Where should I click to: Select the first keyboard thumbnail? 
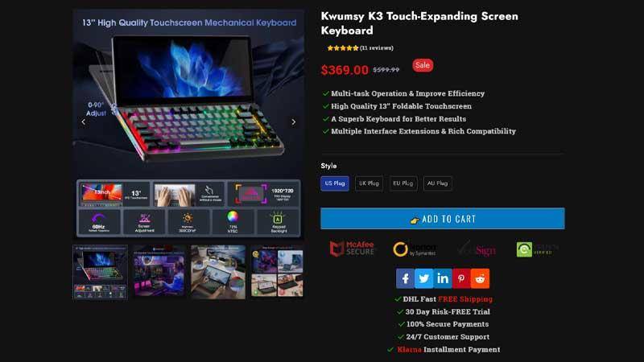[x=100, y=272]
